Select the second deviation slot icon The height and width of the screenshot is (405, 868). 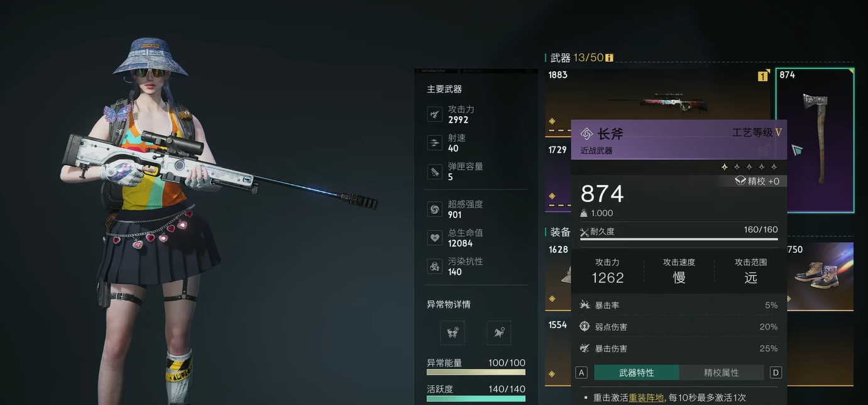(x=498, y=333)
